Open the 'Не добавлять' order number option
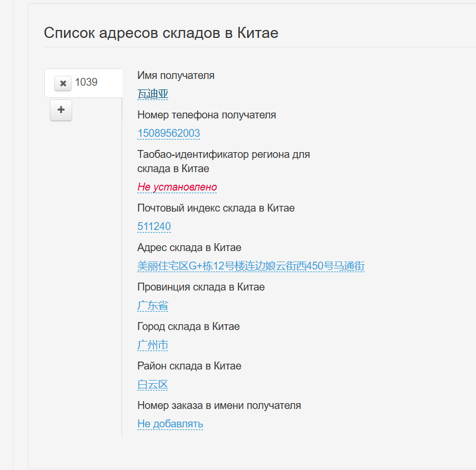 [x=170, y=424]
